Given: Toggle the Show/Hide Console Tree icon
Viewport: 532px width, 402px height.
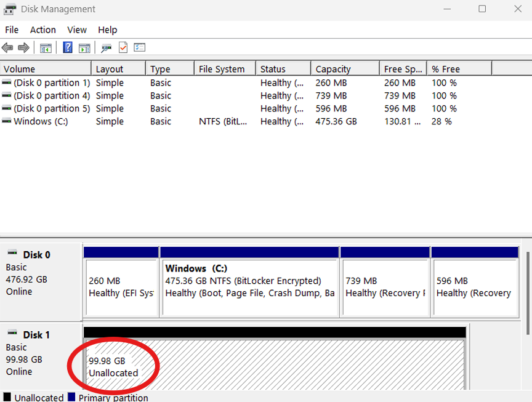Looking at the screenshot, I should (45, 47).
